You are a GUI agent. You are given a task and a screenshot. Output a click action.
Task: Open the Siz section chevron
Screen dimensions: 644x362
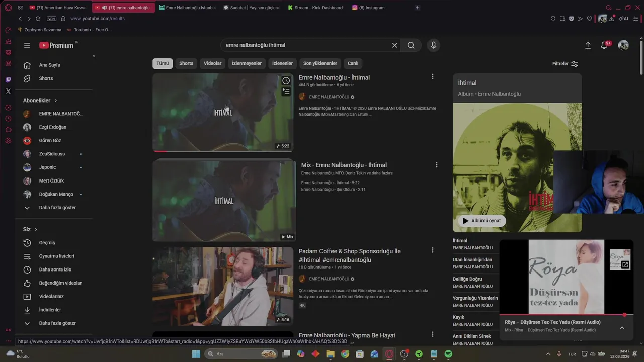click(36, 230)
